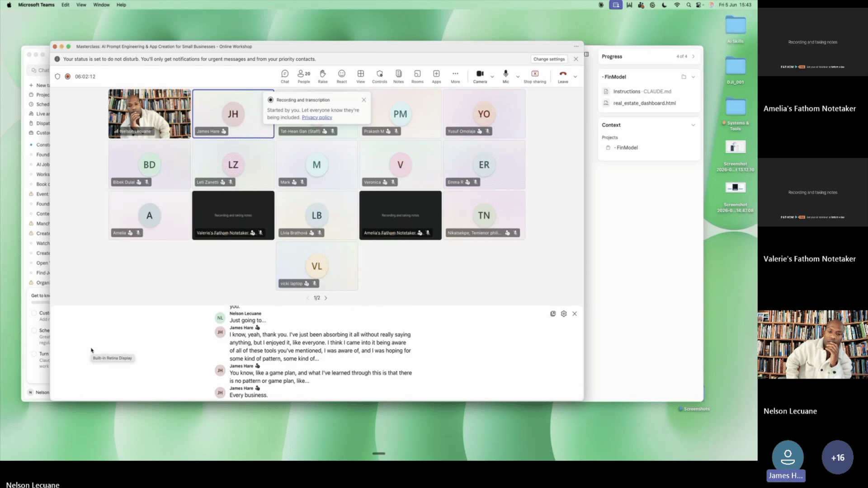Mute the Mic
Viewport: 868px width, 488px height.
pos(506,76)
